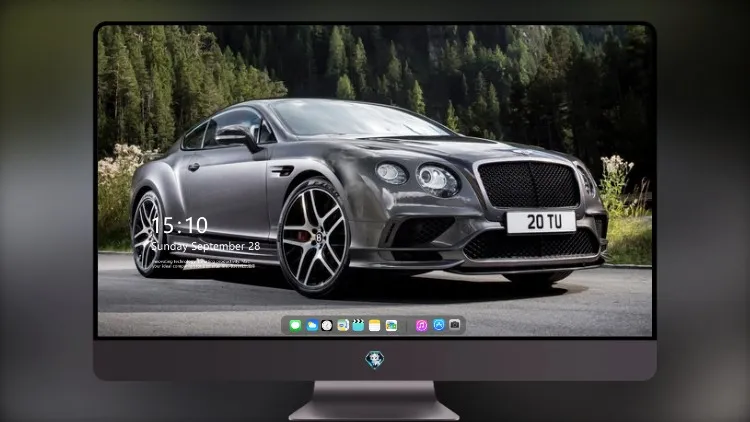Open the Photos gallery app in the dock
Screen dimensions: 750x422
point(391,326)
